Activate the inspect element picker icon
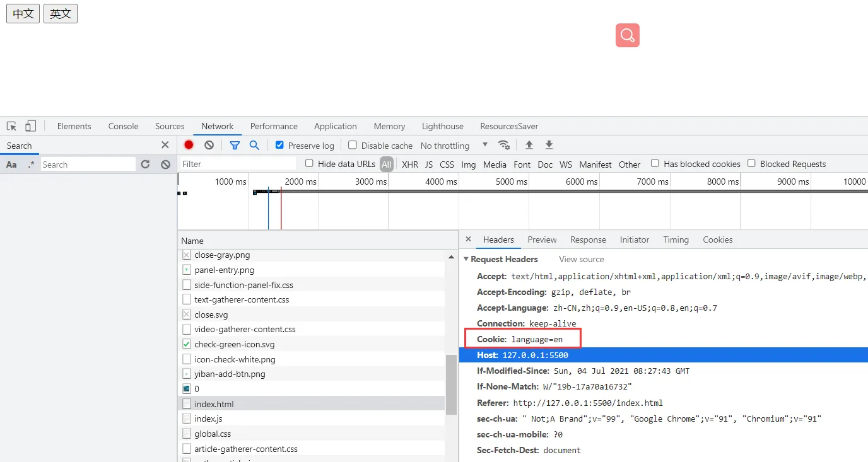The height and width of the screenshot is (462, 868). [12, 126]
